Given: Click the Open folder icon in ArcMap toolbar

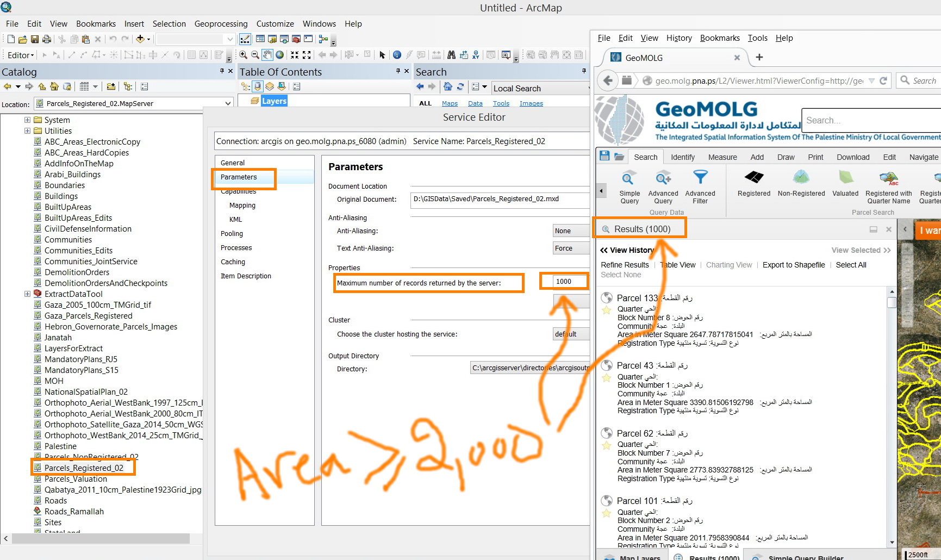Looking at the screenshot, I should click(23, 39).
